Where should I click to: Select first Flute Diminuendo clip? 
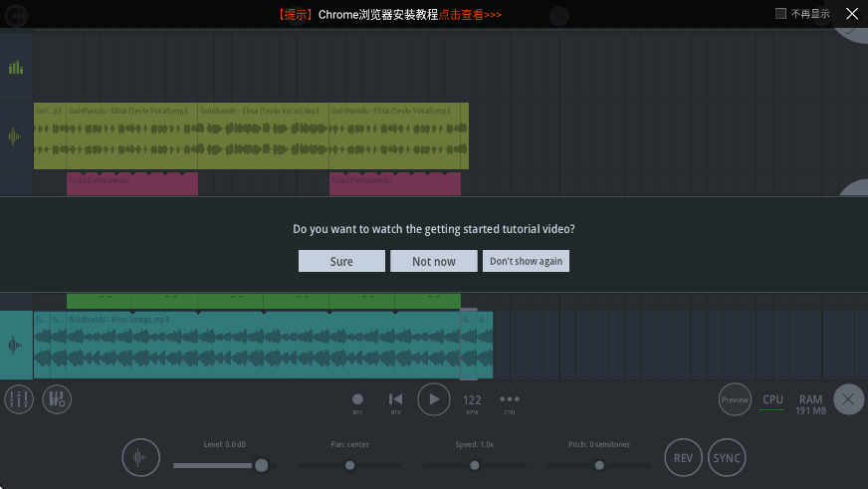pos(132,184)
